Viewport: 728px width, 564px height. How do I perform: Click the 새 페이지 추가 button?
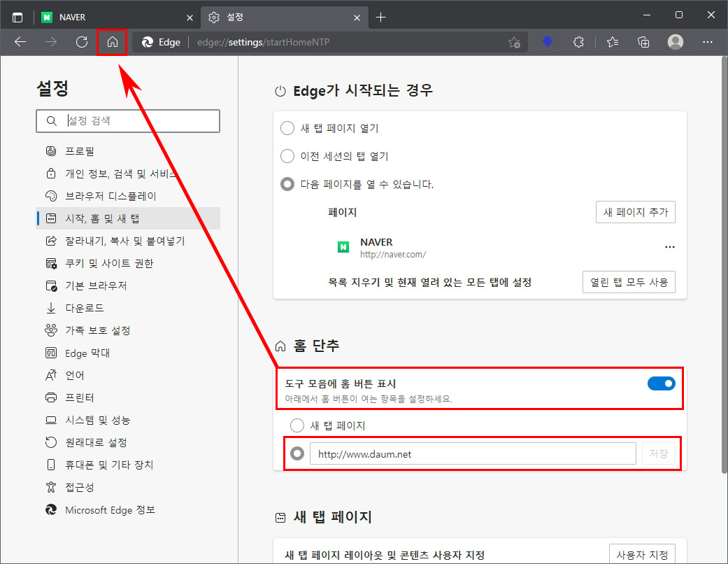coord(635,212)
